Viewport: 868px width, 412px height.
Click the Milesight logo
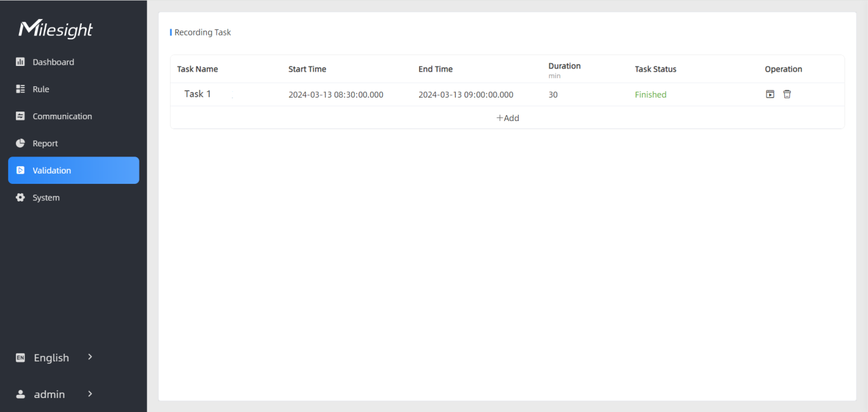click(x=56, y=29)
